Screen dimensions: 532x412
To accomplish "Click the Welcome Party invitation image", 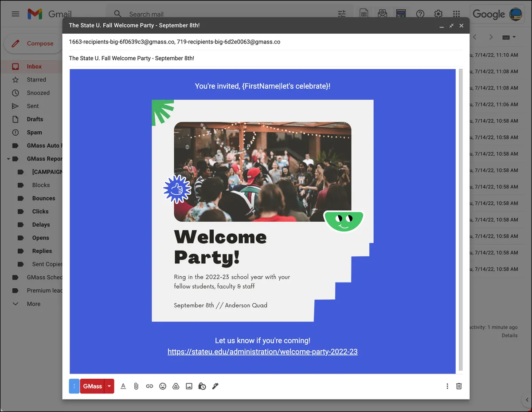I will tap(262, 211).
